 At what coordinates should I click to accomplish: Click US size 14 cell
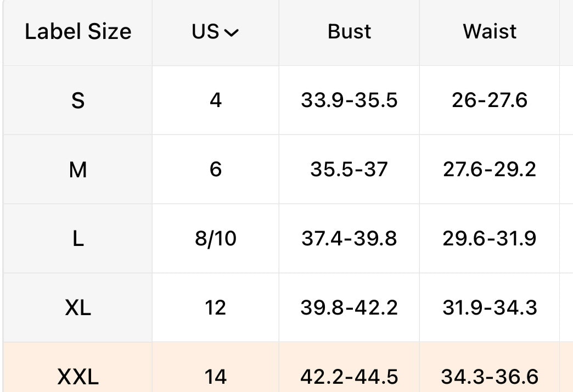pyautogui.click(x=216, y=367)
